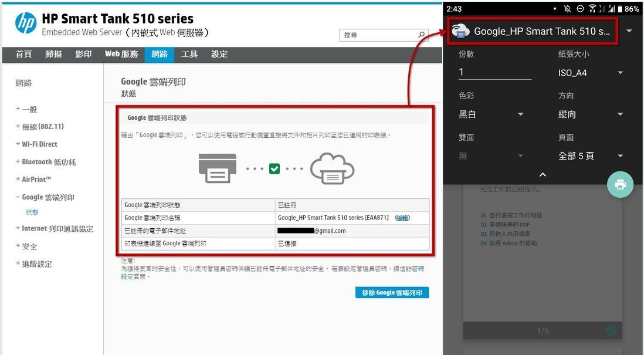Tap the do-not-disturb icon in status bar
This screenshot has height=355, width=644.
[x=580, y=9]
